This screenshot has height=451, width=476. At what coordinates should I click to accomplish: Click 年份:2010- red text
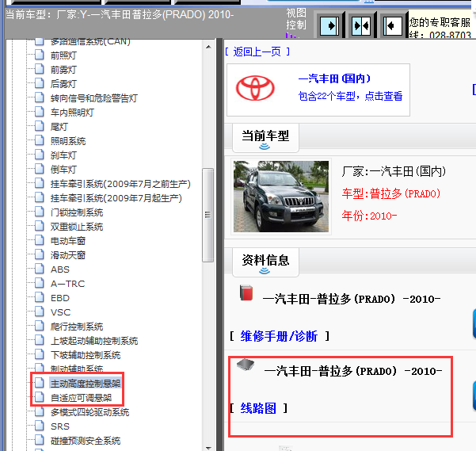[369, 216]
